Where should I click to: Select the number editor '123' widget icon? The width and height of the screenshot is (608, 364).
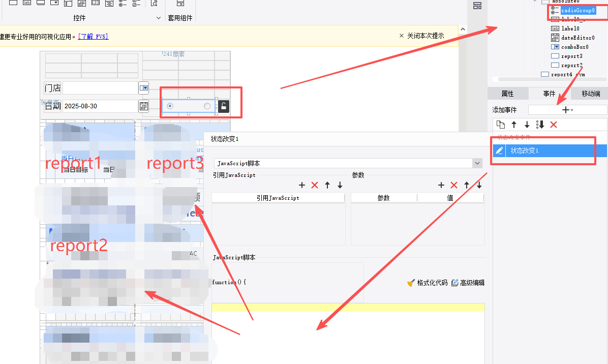(x=96, y=3)
